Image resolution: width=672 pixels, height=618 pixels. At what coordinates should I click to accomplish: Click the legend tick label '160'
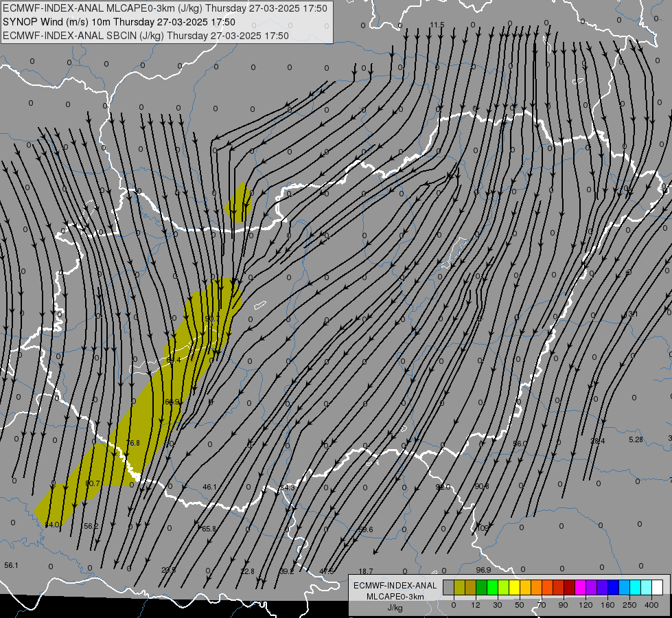point(607,605)
